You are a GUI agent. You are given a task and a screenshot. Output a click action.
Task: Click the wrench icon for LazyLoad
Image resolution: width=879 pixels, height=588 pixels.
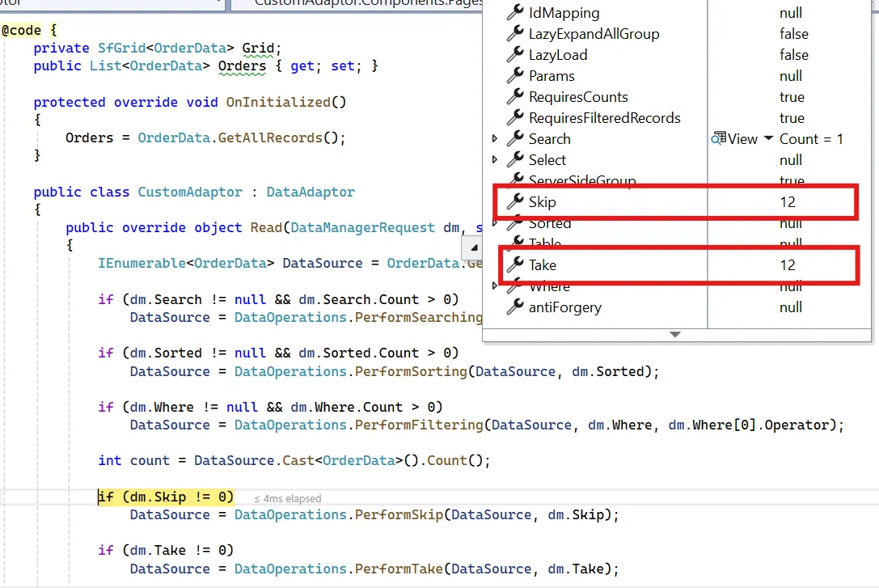[x=514, y=54]
